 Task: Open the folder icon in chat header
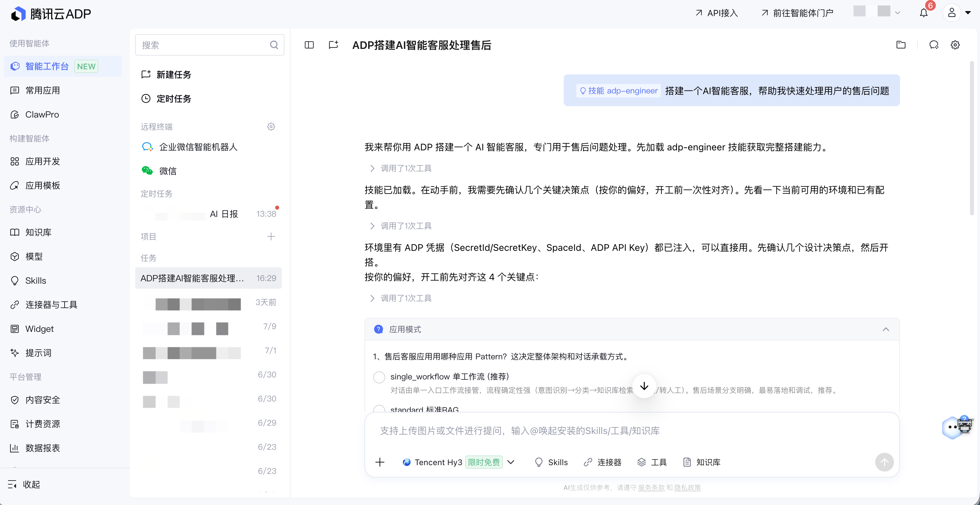coord(901,45)
